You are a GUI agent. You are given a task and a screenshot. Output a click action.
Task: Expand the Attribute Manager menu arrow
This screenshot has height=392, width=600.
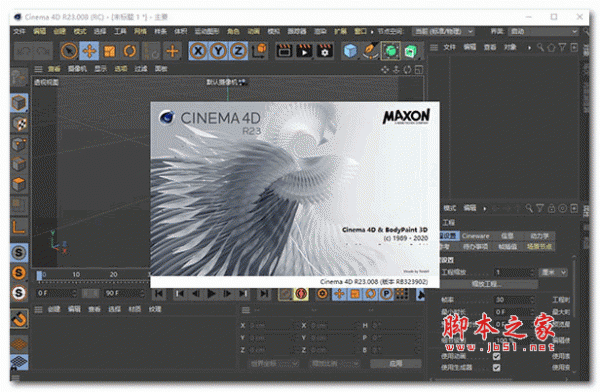click(485, 209)
